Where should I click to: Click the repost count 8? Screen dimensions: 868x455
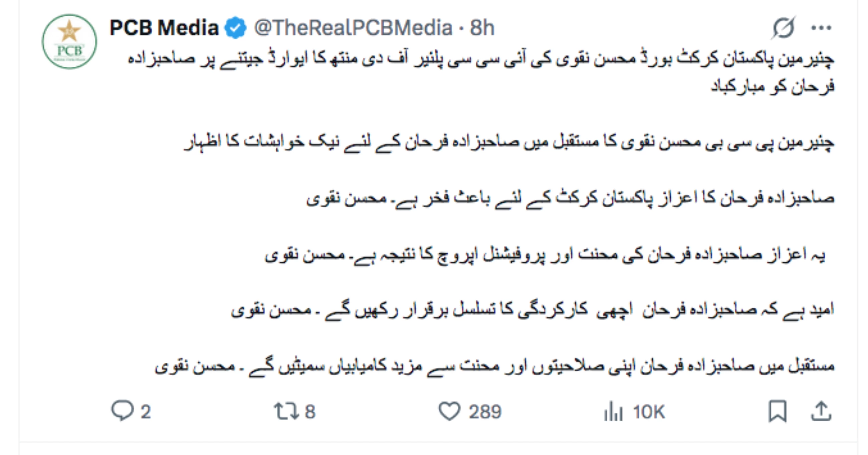point(310,412)
